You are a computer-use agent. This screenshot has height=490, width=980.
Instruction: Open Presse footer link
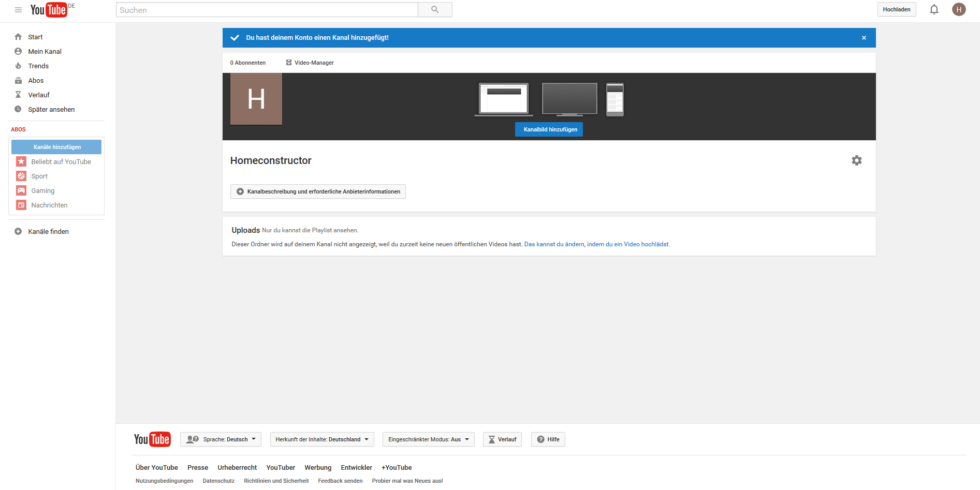click(198, 467)
